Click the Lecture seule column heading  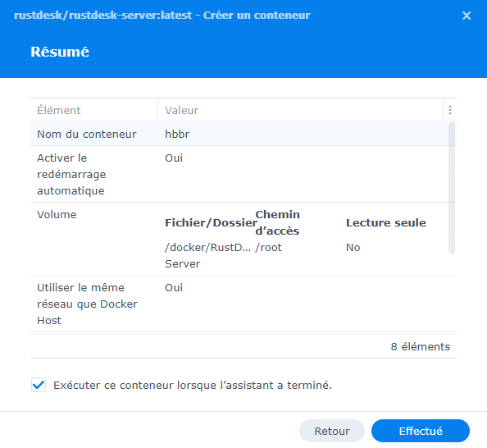(x=386, y=222)
